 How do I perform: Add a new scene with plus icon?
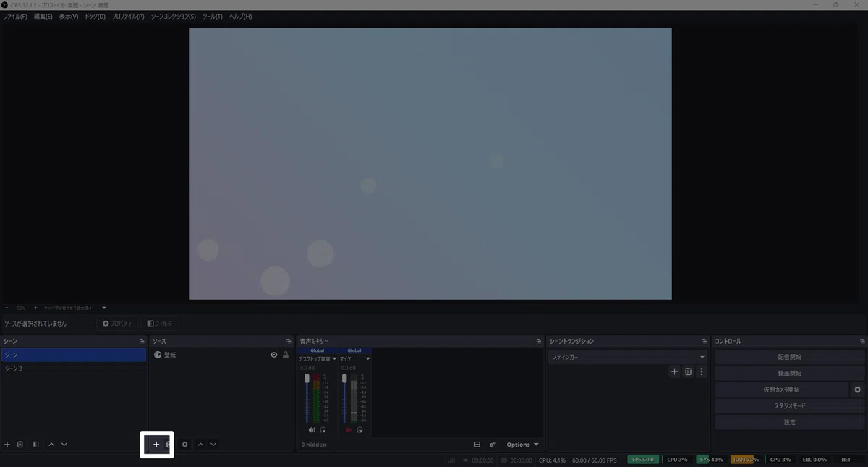click(x=7, y=445)
